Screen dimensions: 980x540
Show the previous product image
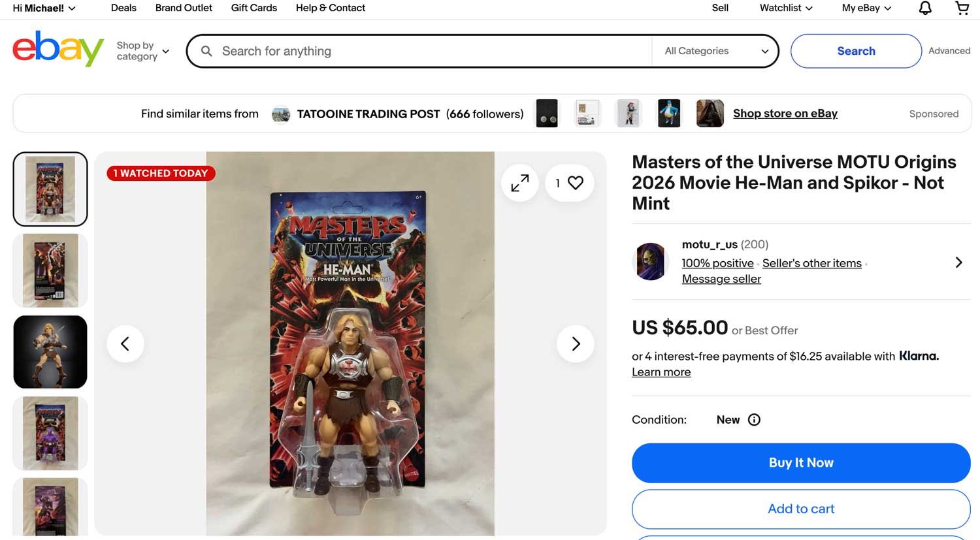coord(125,343)
